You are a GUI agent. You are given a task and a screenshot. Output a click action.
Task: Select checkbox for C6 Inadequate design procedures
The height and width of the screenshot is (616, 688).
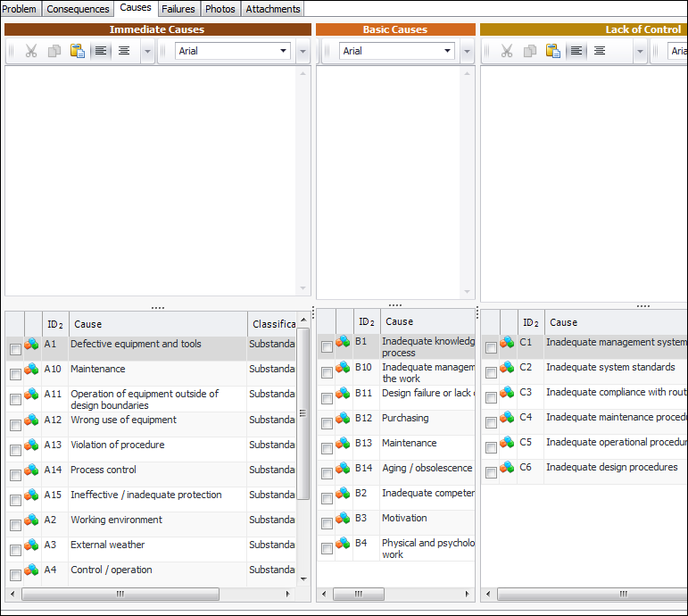pos(491,473)
